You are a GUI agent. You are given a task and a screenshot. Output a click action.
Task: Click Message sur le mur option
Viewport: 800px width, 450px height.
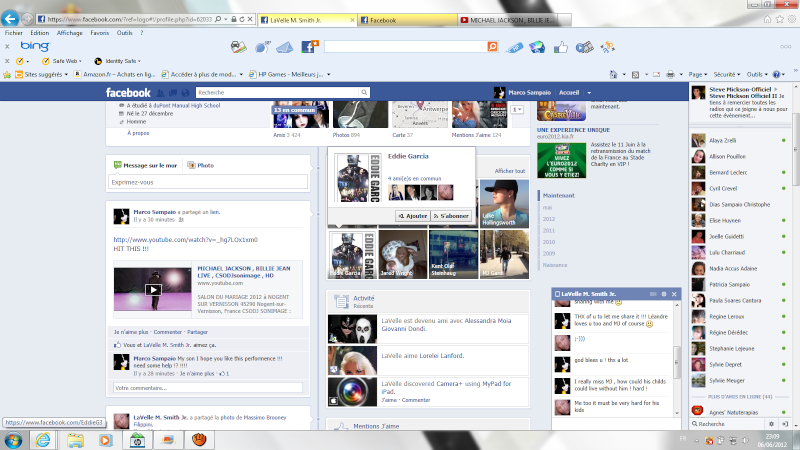(145, 165)
